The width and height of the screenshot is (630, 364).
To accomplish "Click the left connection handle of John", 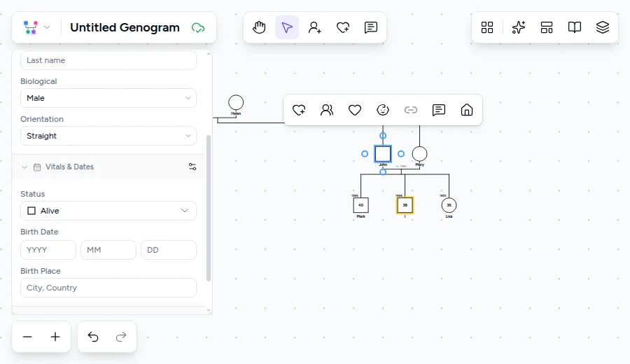I will 365,154.
